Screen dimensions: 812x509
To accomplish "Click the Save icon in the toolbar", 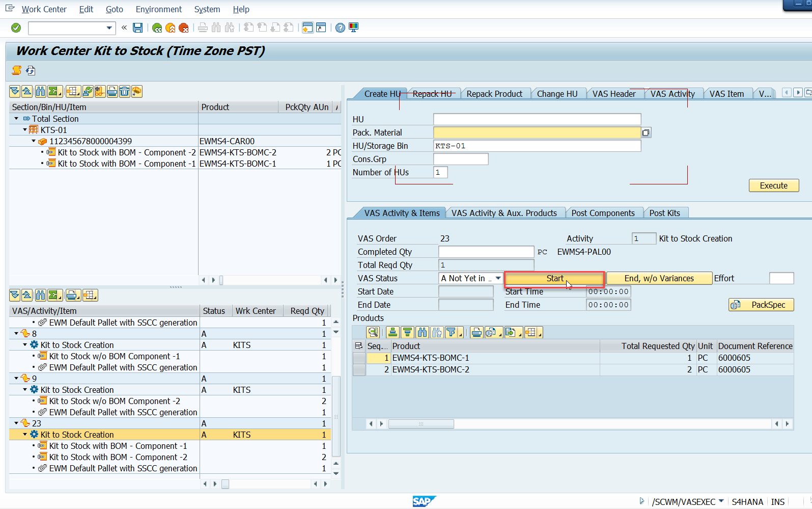I will tap(137, 28).
